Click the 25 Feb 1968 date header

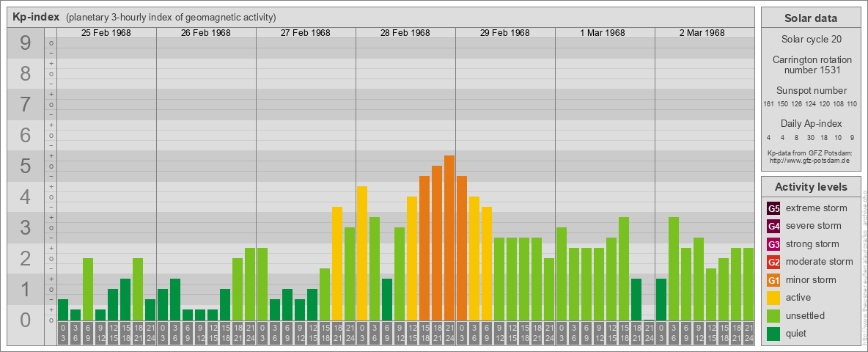[106, 33]
